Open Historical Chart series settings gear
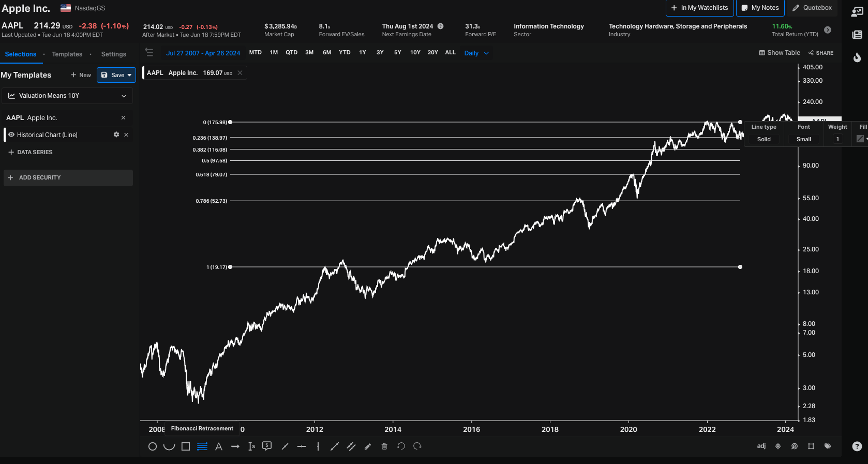The height and width of the screenshot is (464, 868). tap(116, 134)
